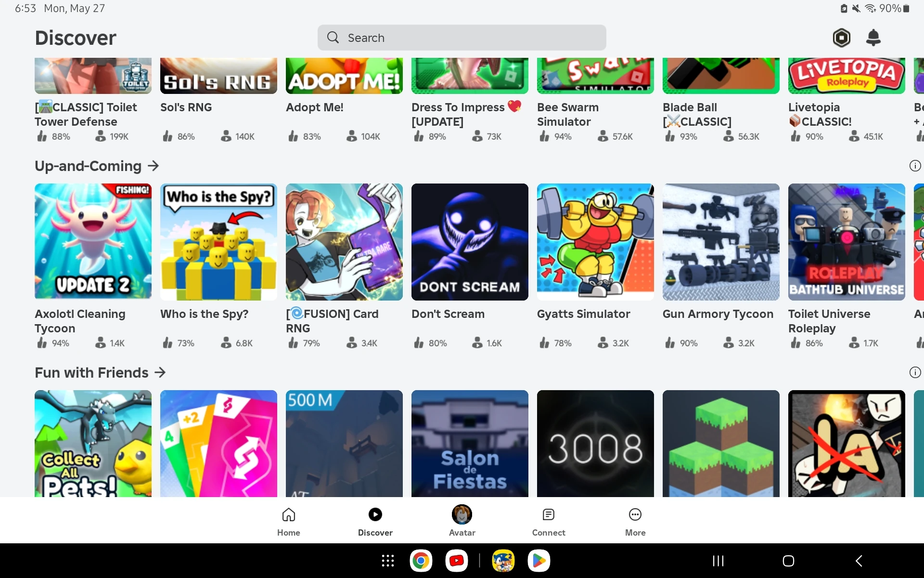
Task: Open the Avatar tab
Action: pos(462,521)
